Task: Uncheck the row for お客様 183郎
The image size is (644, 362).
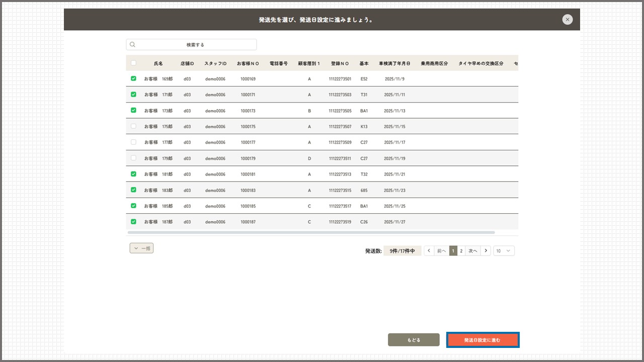Action: pos(133,190)
